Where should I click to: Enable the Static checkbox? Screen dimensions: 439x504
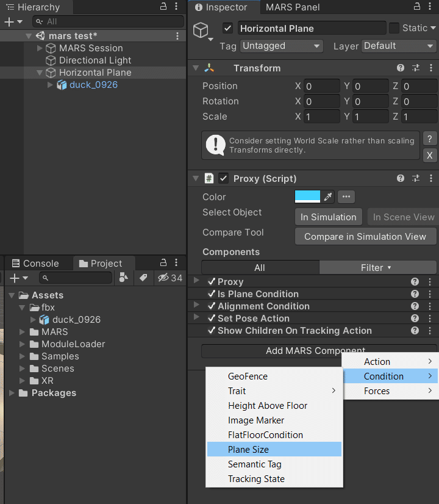click(x=394, y=28)
